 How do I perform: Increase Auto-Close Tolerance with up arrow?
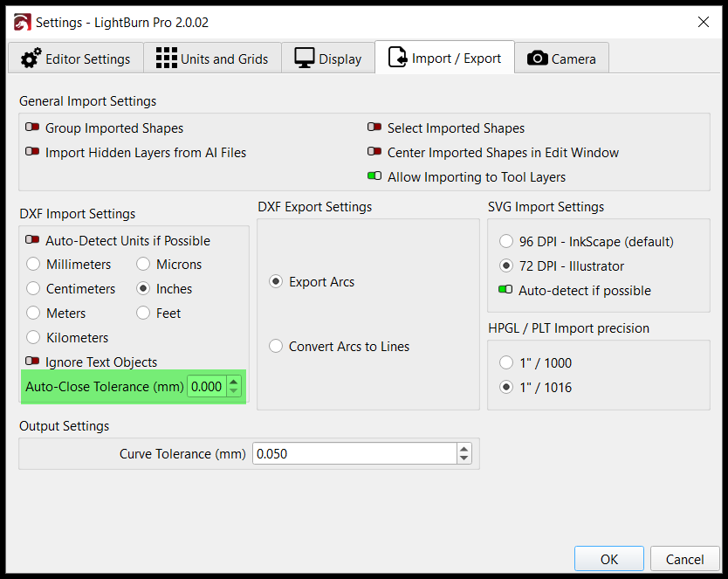[233, 382]
